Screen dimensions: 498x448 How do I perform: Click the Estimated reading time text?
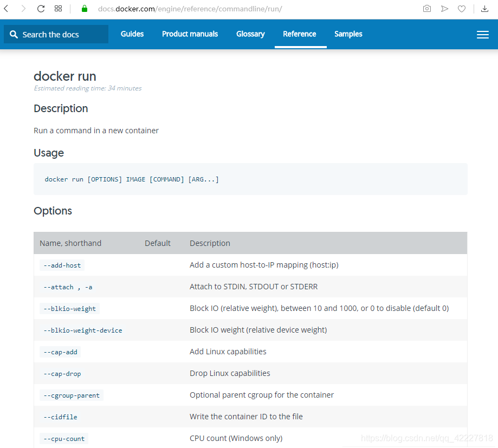[88, 88]
